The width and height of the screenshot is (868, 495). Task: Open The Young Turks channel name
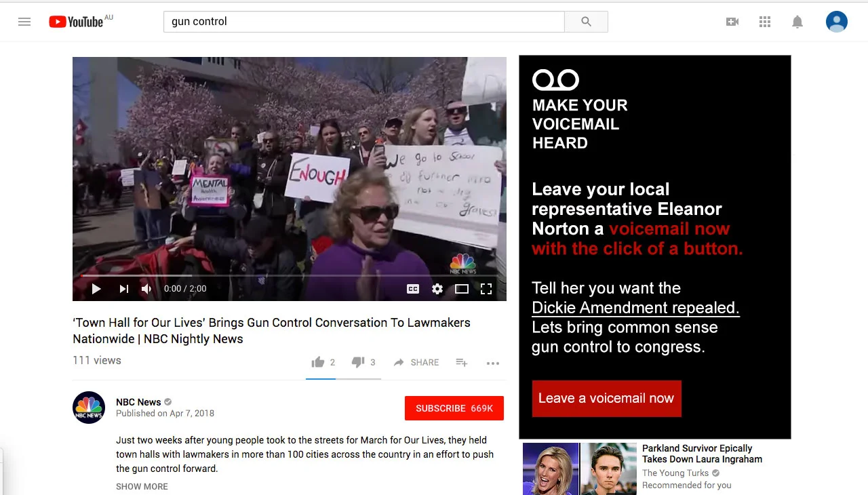pyautogui.click(x=675, y=473)
